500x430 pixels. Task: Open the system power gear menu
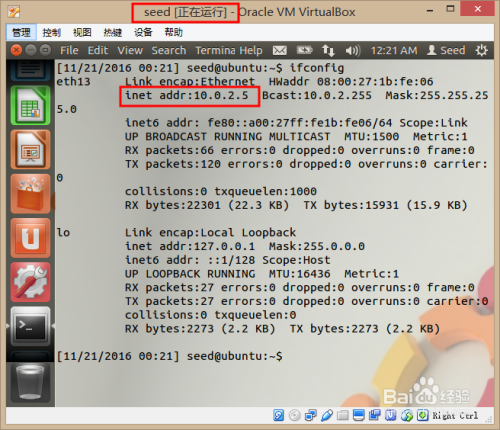[481, 50]
